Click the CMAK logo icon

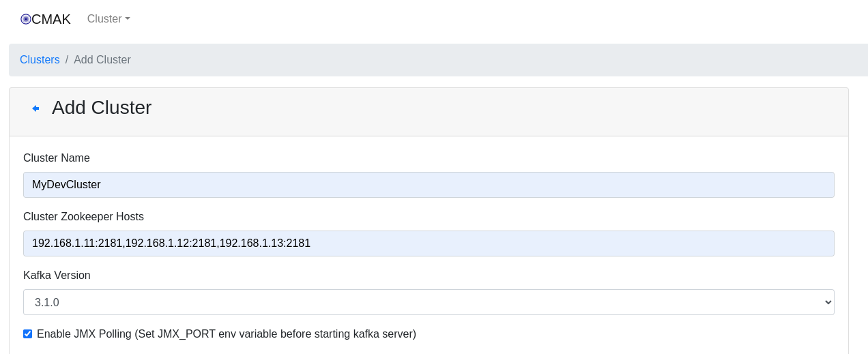26,19
